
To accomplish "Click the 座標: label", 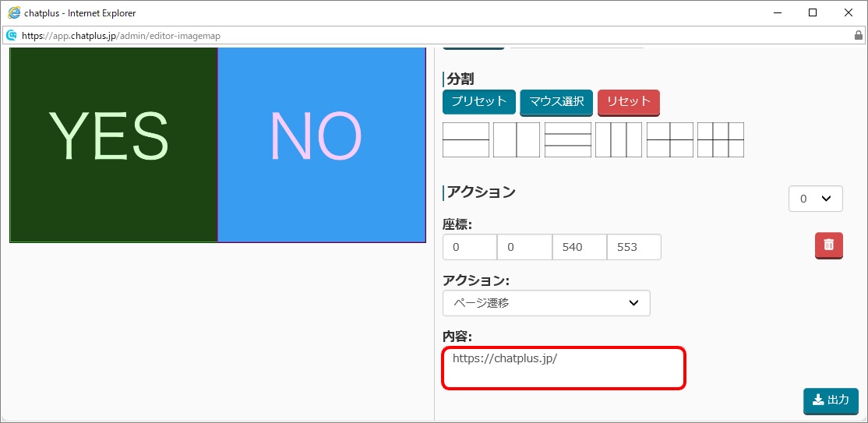I will tap(456, 224).
